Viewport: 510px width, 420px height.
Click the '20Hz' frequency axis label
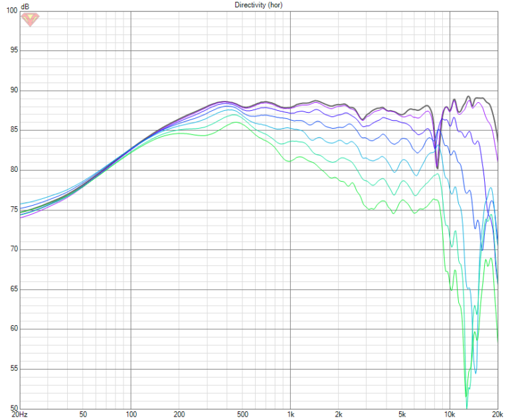pyautogui.click(x=19, y=415)
